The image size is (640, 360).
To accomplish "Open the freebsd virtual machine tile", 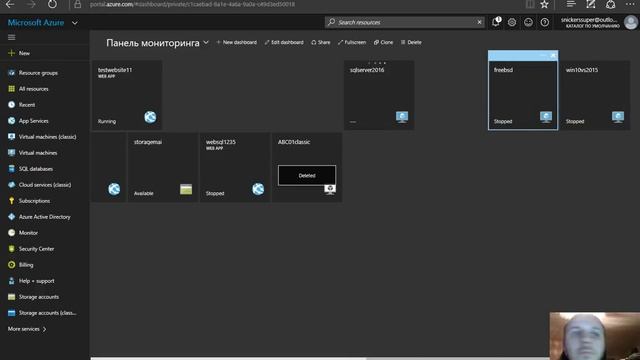I will (523, 95).
